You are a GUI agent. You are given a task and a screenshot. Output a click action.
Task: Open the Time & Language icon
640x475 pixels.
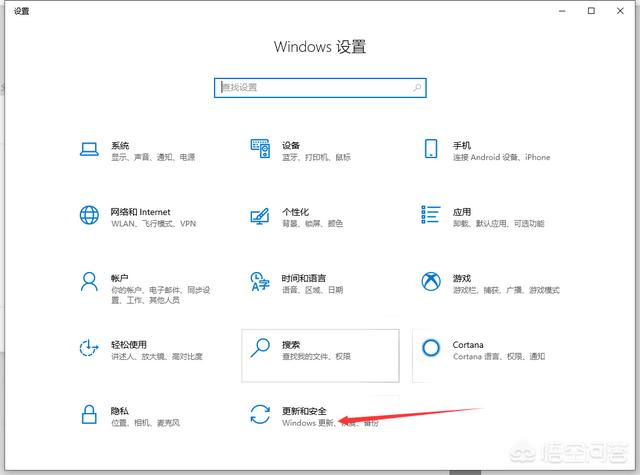(260, 282)
